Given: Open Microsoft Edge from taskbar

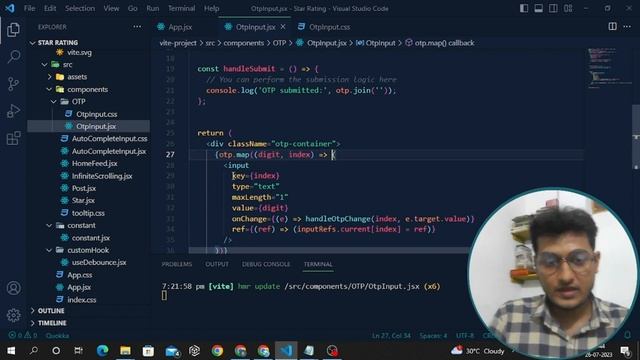Looking at the screenshot, I should (x=102, y=351).
